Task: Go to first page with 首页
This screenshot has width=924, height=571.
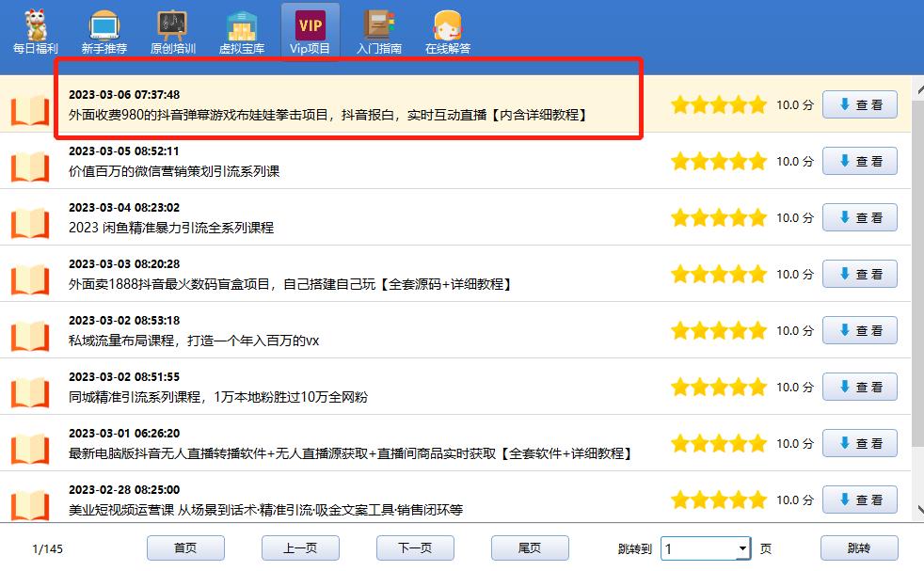Action: (x=185, y=548)
